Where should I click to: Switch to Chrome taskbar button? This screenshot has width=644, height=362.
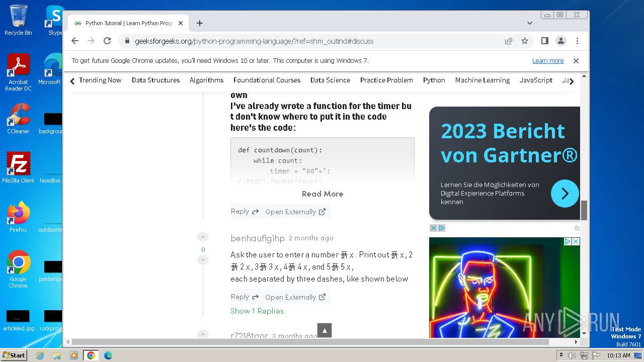click(x=91, y=355)
